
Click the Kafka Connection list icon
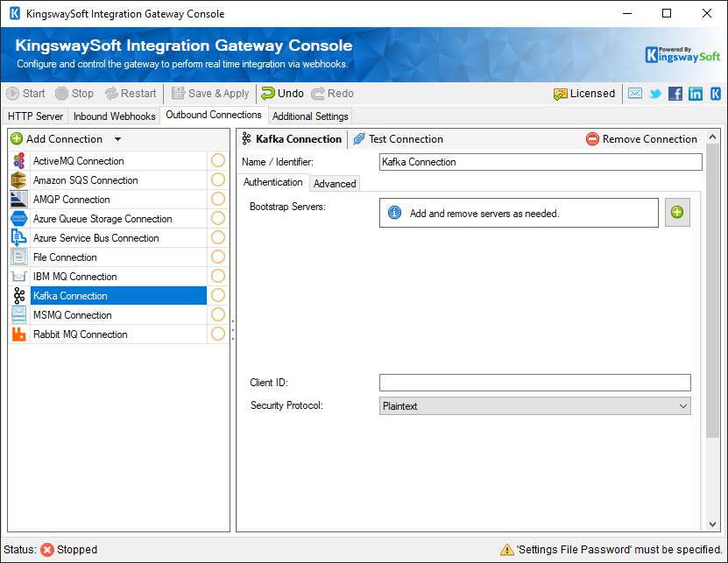tap(19, 296)
